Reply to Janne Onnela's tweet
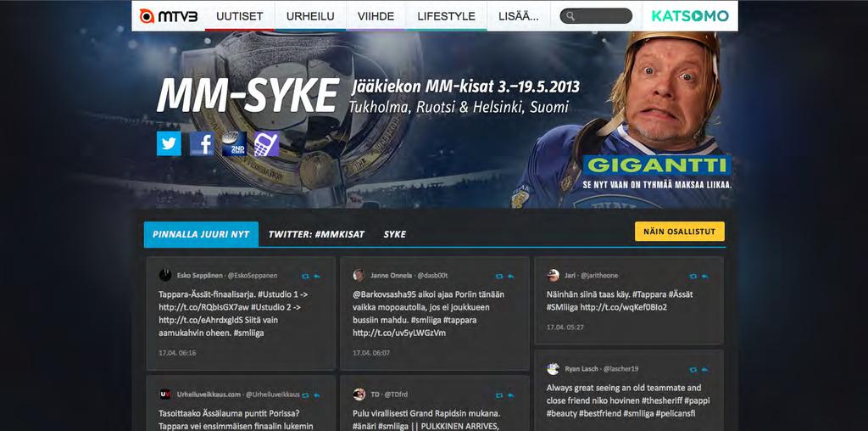 [509, 276]
